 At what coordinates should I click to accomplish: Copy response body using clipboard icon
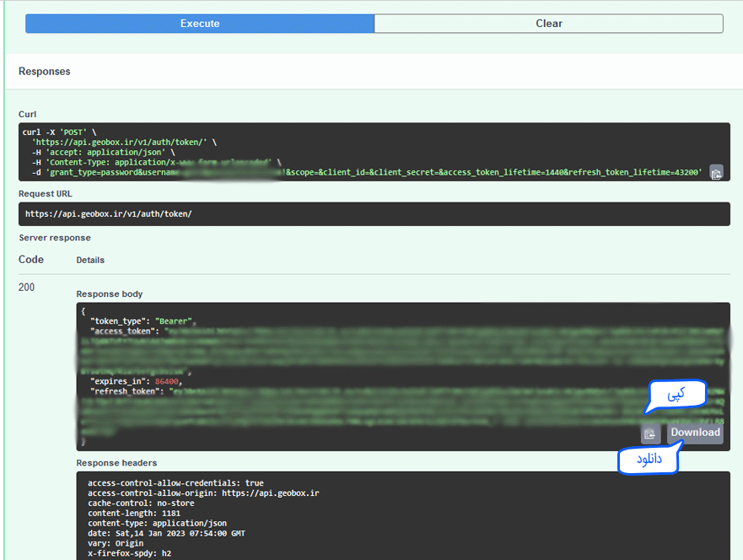click(x=650, y=433)
